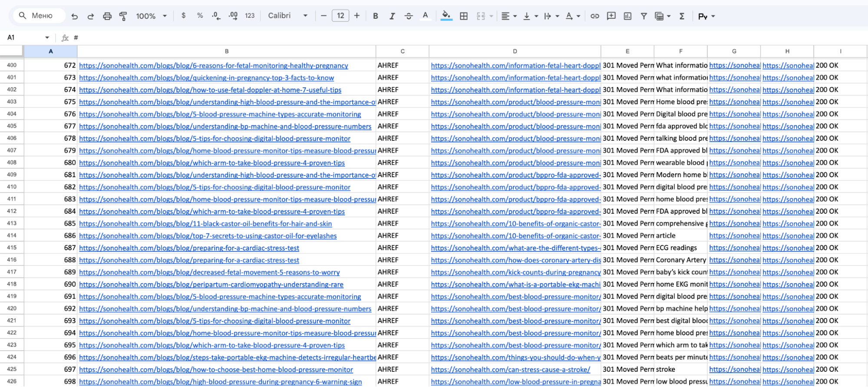Decrease decimal places
This screenshot has height=387, width=868.
216,16
